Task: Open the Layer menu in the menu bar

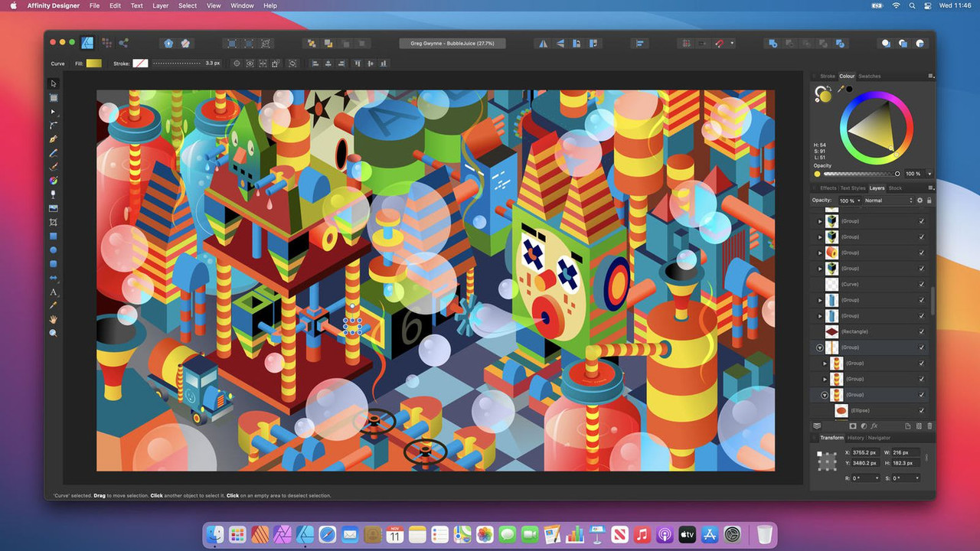Action: (x=160, y=5)
